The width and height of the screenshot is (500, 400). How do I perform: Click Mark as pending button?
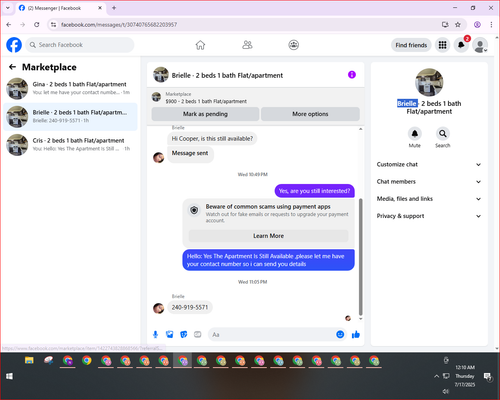(205, 114)
